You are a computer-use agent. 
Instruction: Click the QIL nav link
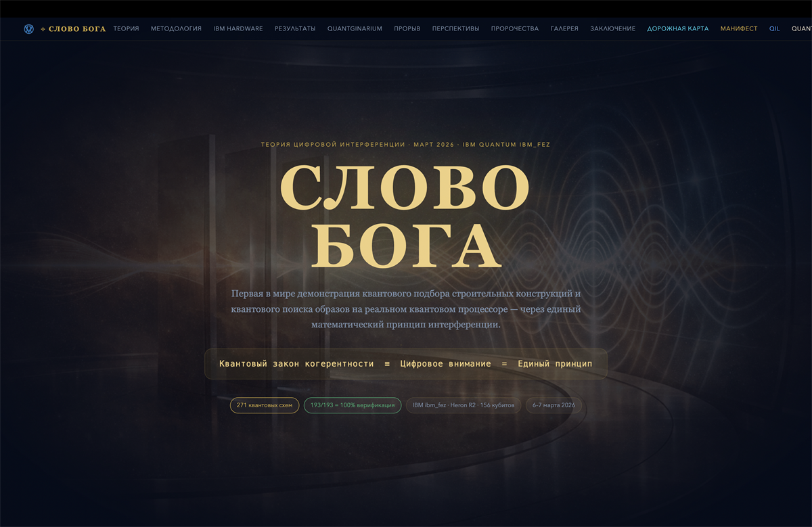[x=775, y=29]
